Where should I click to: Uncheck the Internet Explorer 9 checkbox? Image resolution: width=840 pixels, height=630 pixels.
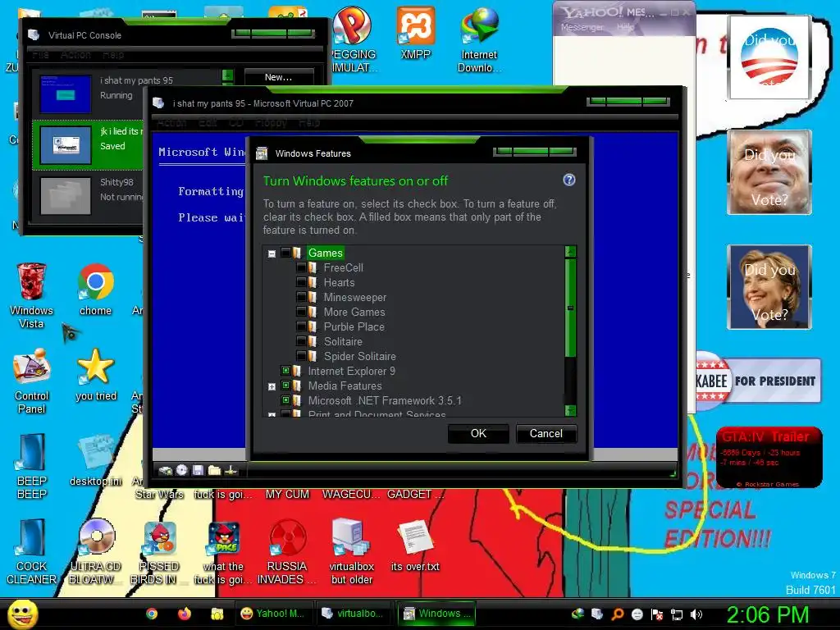click(286, 370)
